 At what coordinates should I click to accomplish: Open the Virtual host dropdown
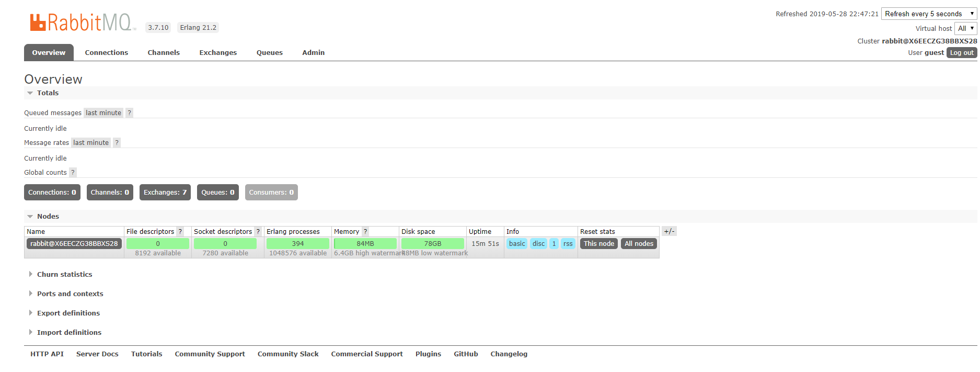coord(965,29)
